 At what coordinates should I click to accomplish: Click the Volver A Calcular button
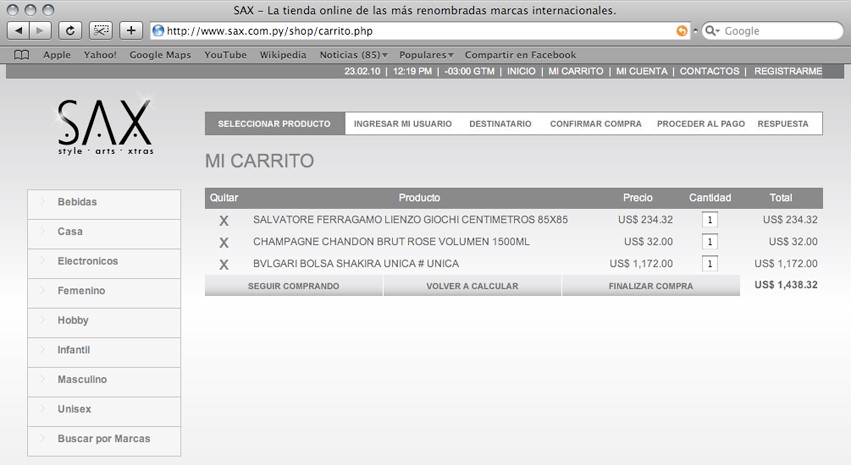pos(472,286)
